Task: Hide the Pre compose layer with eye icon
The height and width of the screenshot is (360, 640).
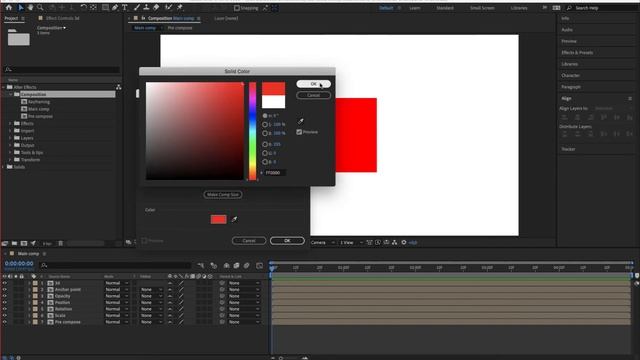Action: (x=4, y=322)
